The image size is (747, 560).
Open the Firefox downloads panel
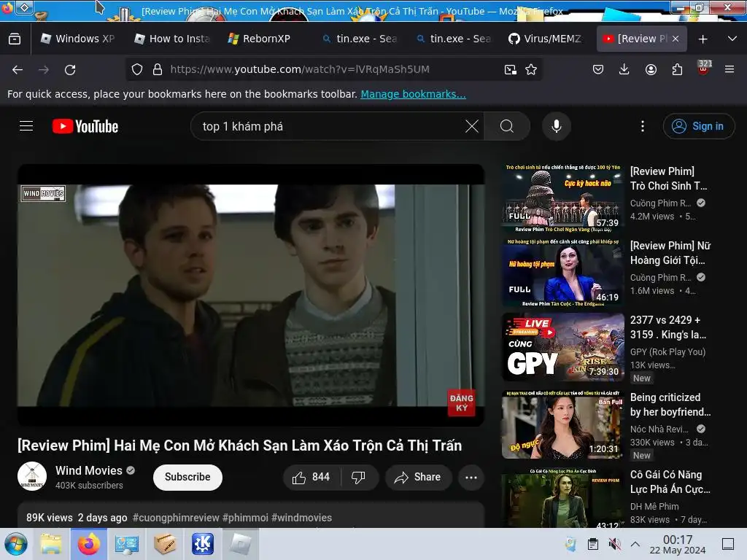624,69
